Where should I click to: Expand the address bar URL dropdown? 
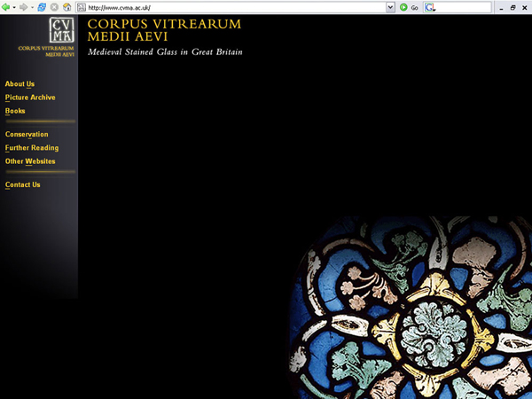tap(390, 7)
